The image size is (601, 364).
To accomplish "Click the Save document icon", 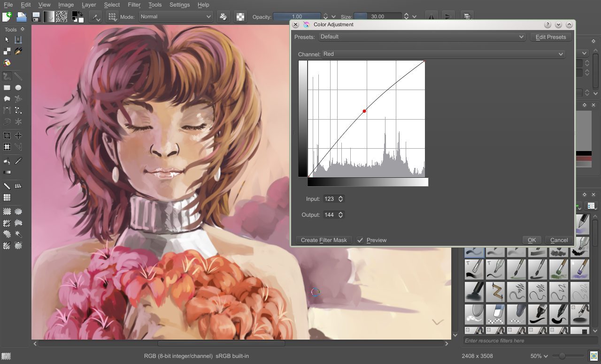I will 36,17.
